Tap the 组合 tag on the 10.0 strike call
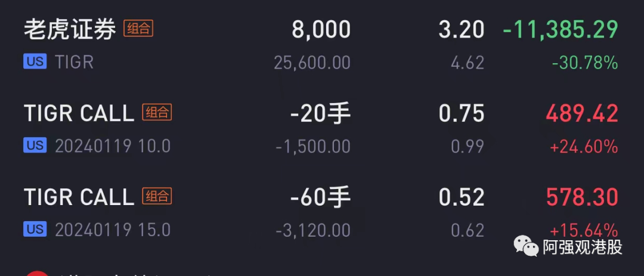 pyautogui.click(x=157, y=112)
